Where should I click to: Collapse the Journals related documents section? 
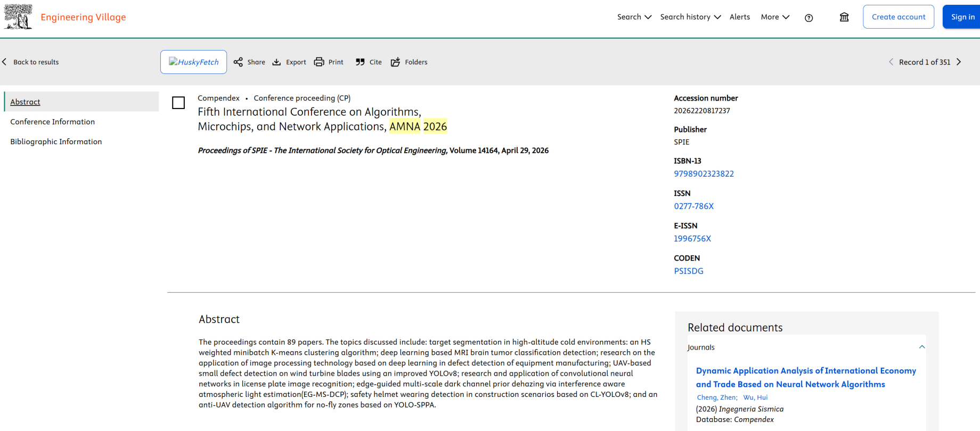921,347
